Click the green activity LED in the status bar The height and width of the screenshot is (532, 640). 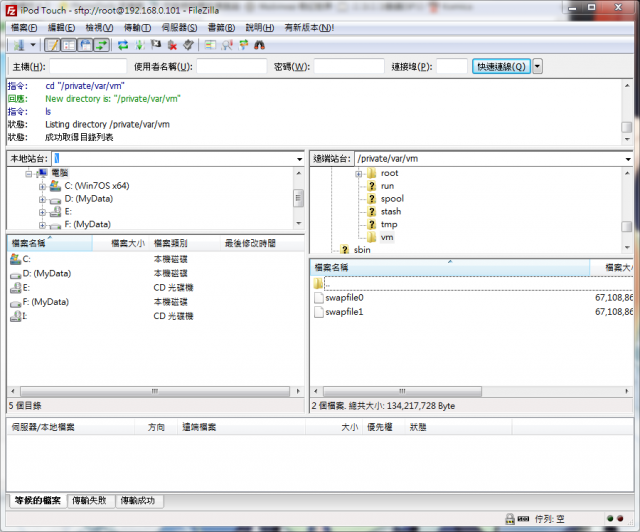[610, 519]
